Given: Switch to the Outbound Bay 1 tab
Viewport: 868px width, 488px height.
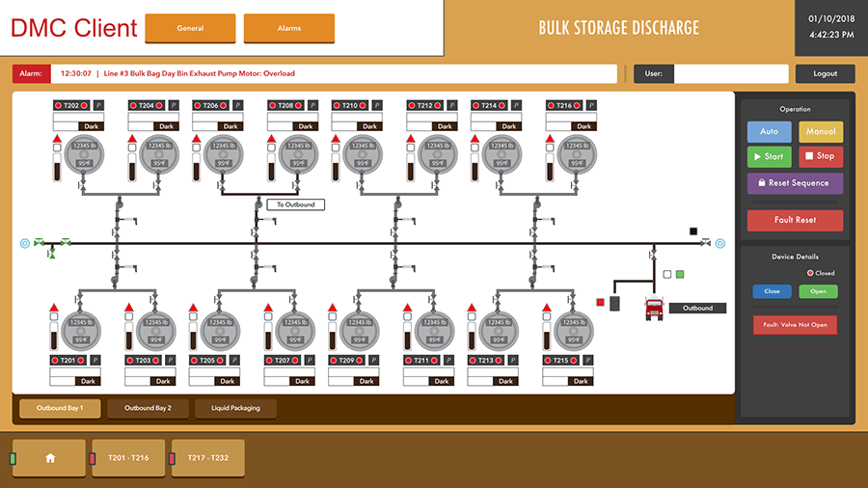Looking at the screenshot, I should pyautogui.click(x=60, y=408).
